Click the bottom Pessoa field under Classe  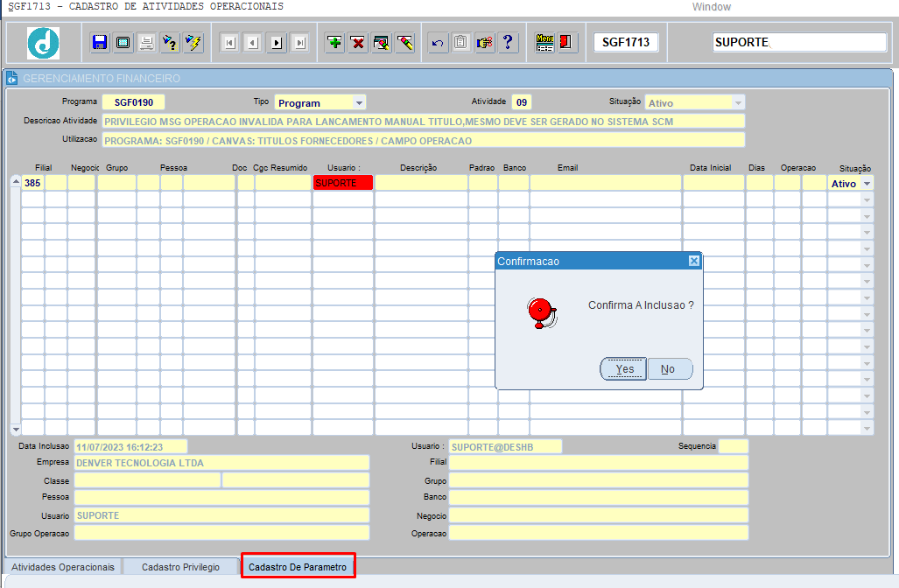point(221,497)
